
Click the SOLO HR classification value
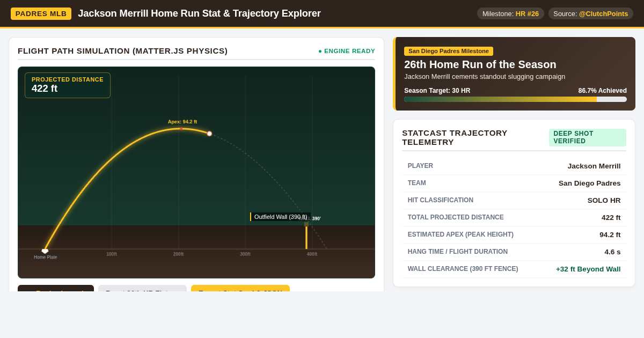604,201
